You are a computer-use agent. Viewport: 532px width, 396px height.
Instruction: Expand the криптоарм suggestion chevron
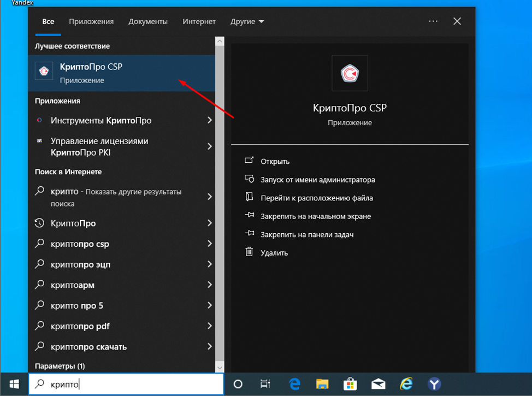tap(210, 285)
